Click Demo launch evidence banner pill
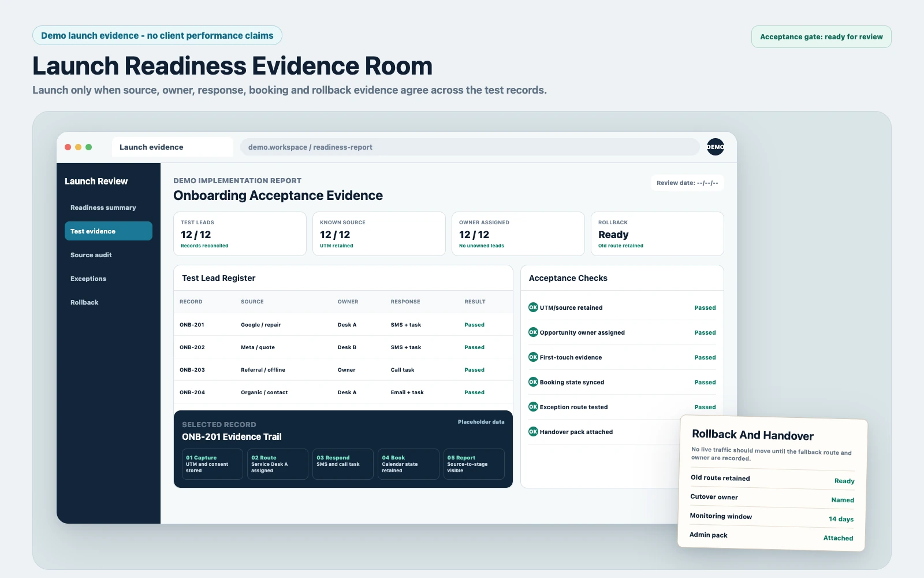924x578 pixels. tap(157, 35)
